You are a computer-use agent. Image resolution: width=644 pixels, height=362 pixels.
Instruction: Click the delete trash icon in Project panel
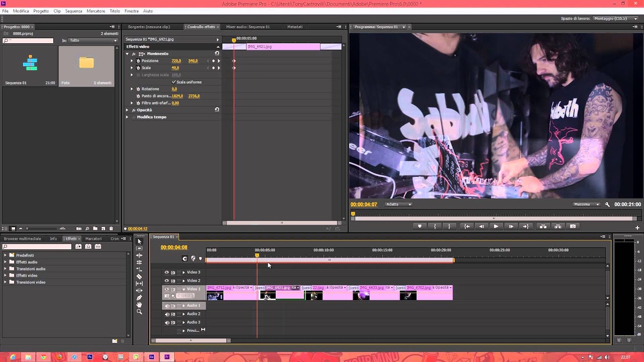click(x=111, y=229)
